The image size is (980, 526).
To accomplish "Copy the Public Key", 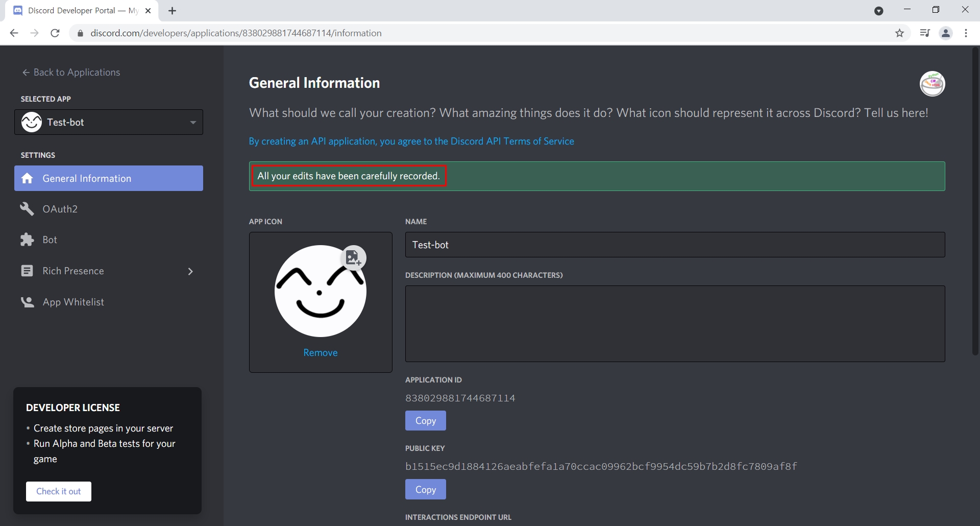I will coord(426,489).
